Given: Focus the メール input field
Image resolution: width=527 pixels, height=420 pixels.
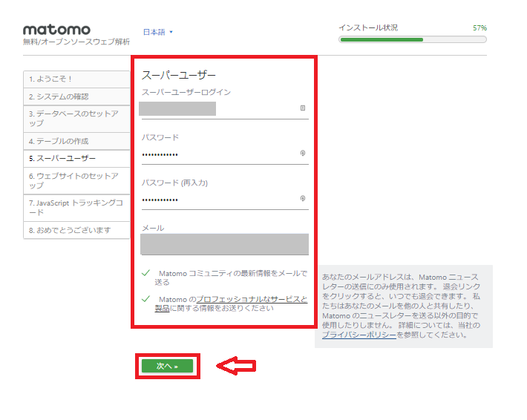Looking at the screenshot, I should [225, 244].
